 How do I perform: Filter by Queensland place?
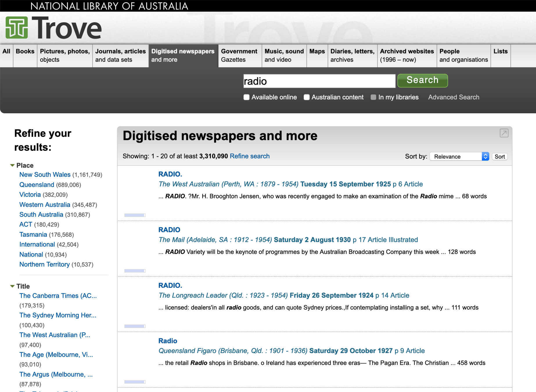pos(37,185)
